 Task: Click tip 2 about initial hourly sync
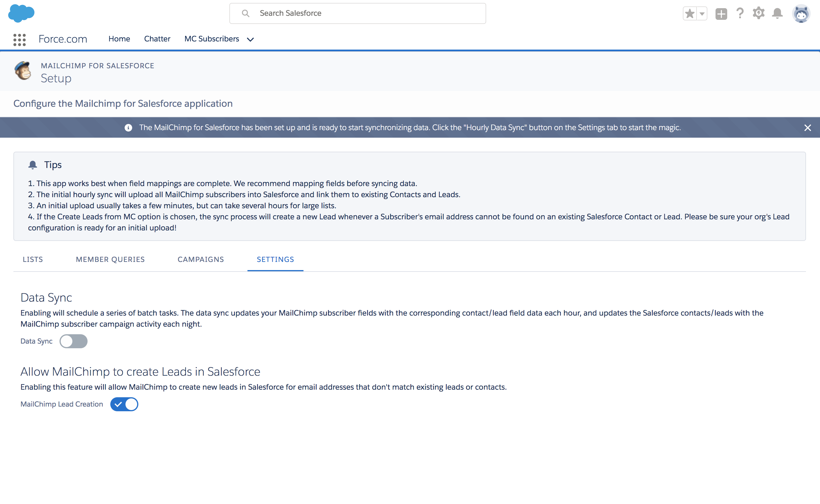[244, 194]
